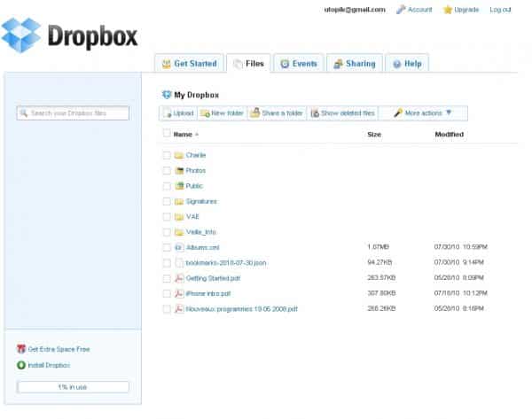Screen dimensions: 532x419
Task: Open the Upgrade link
Action: point(466,10)
